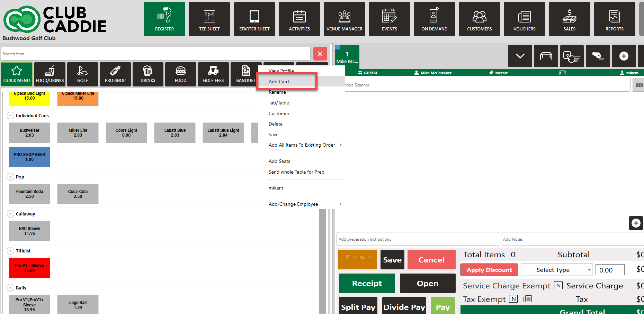Image resolution: width=644 pixels, height=314 pixels.
Task: Collapse the Callaway section
Action: tap(10, 214)
